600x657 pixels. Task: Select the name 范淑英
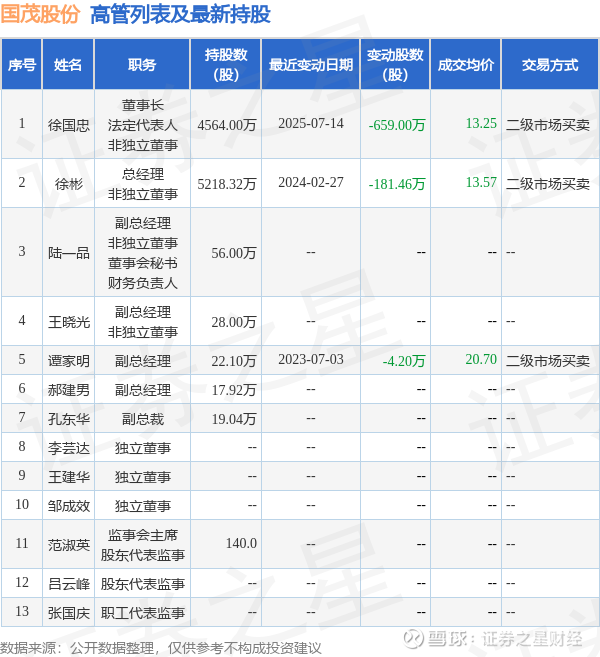pyautogui.click(x=68, y=545)
